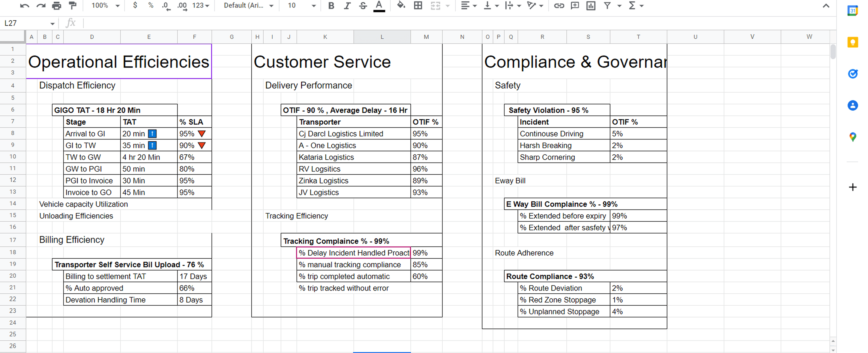Open the Borders tool
This screenshot has width=868, height=353.
[x=418, y=5]
